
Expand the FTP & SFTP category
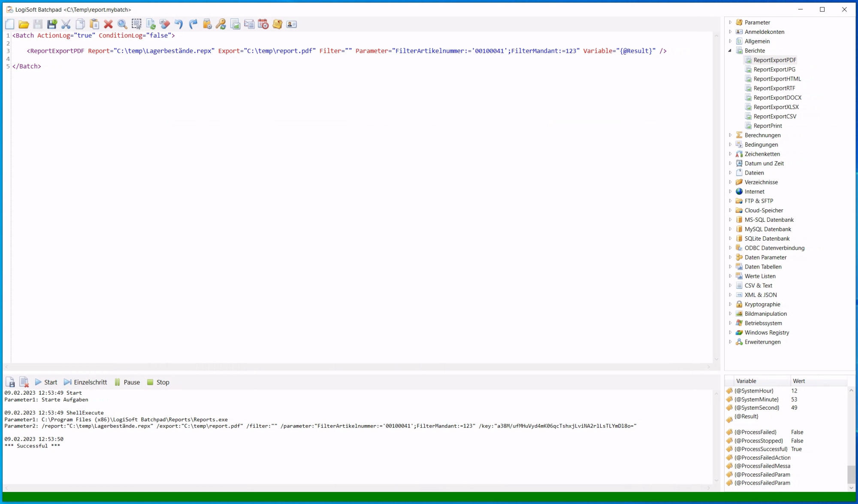click(x=730, y=201)
